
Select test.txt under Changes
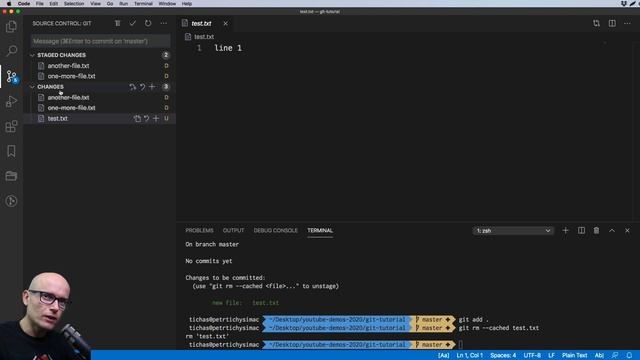pos(100,118)
